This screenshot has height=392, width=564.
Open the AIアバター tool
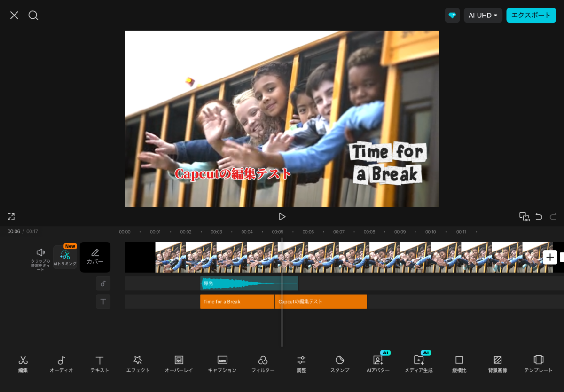378,364
